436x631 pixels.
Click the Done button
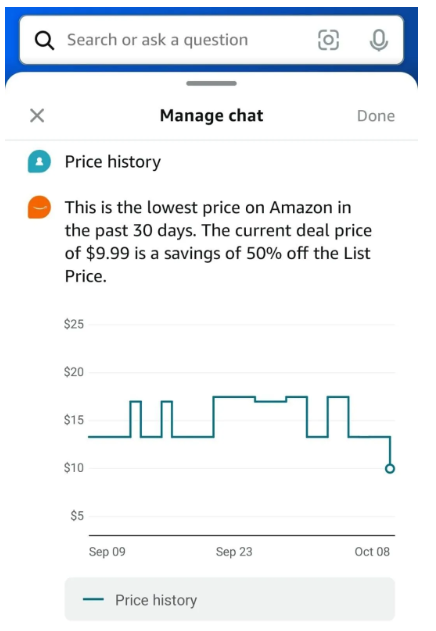pos(376,116)
